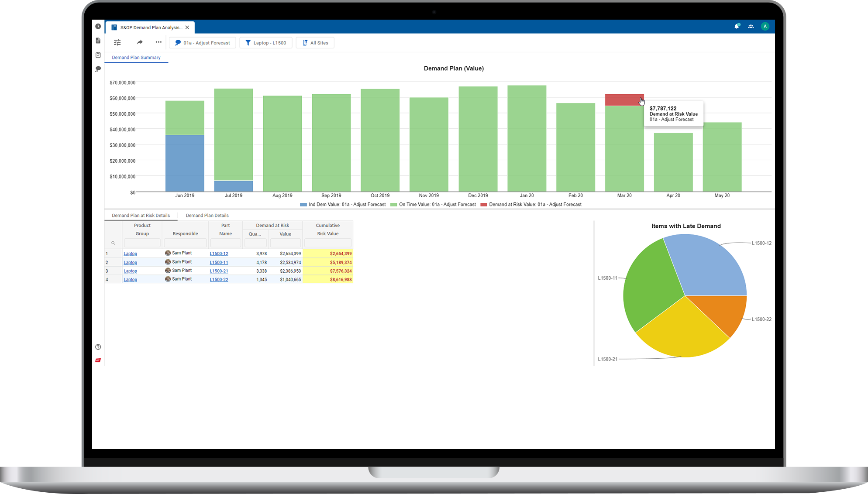Screen dimensions: 868x494
Task: Open the more options ellipsis icon
Action: 158,42
